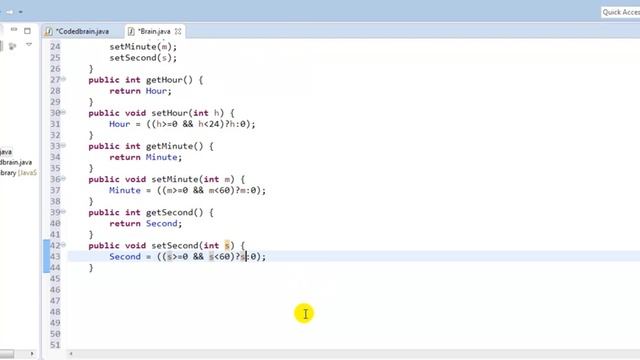
Task: Select the 'brary [JavaS' library entry in tree
Action: tap(18, 173)
